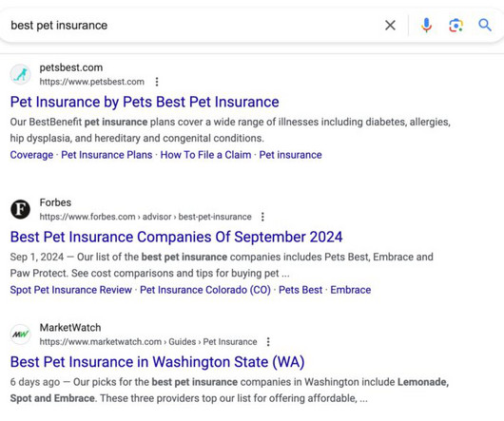Click the MarketWatch logo icon

click(21, 335)
